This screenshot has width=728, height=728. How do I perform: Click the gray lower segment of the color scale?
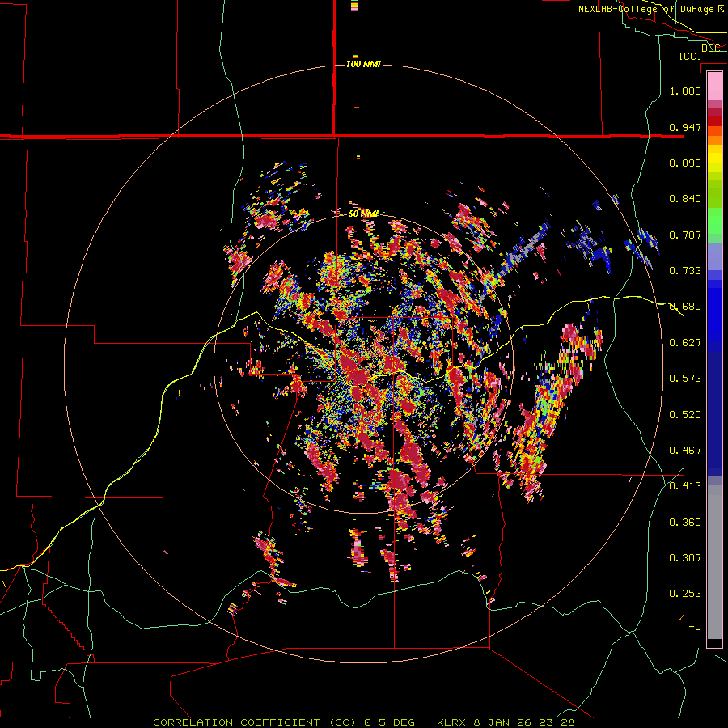[714, 562]
